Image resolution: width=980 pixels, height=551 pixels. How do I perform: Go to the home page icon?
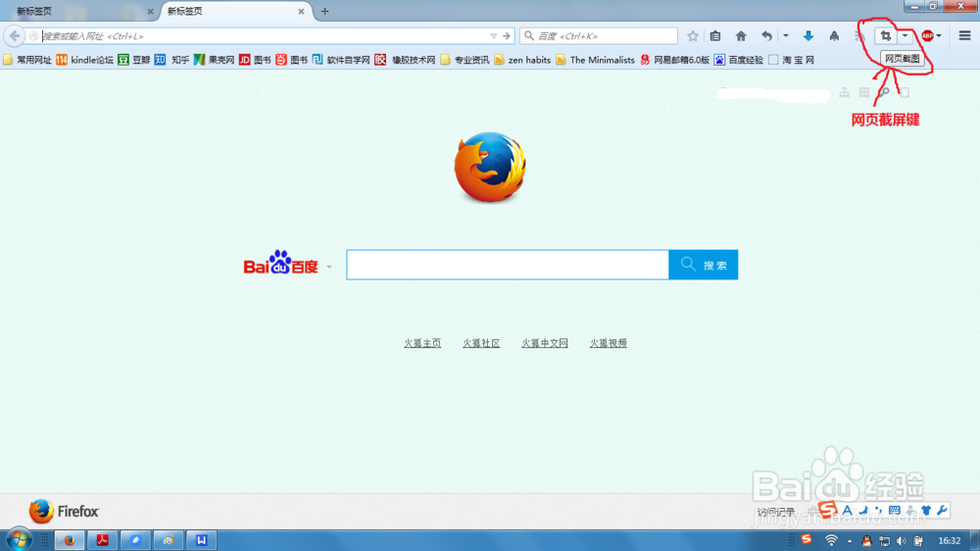point(741,36)
